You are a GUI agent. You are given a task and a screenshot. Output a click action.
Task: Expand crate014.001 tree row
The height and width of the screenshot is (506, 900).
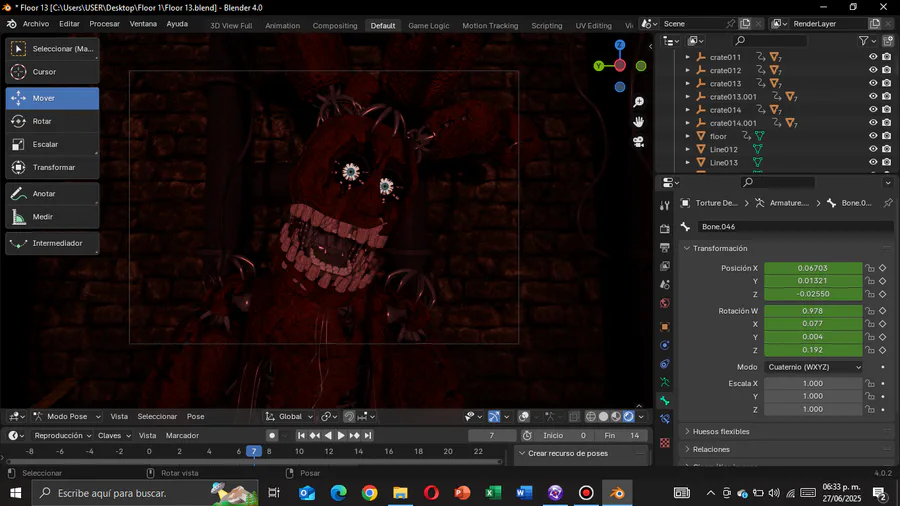(x=688, y=123)
